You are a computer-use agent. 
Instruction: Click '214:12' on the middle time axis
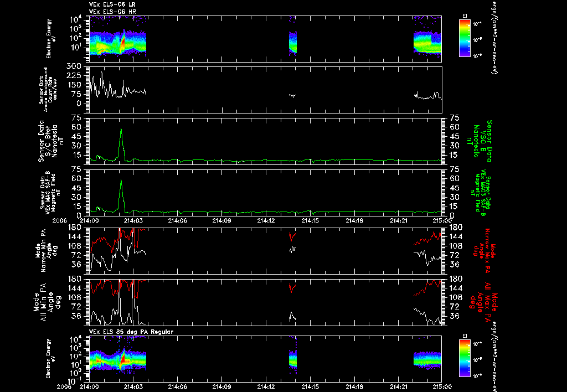pyautogui.click(x=266, y=220)
